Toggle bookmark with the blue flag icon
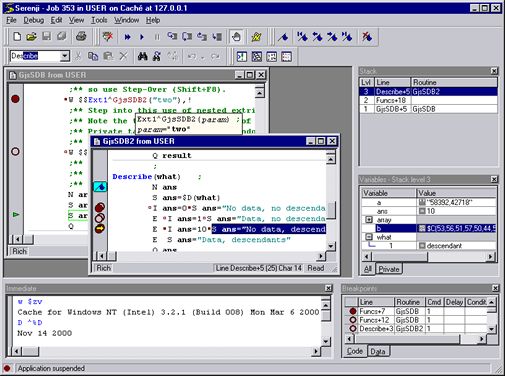This screenshot has width=505, height=376. click(x=283, y=37)
